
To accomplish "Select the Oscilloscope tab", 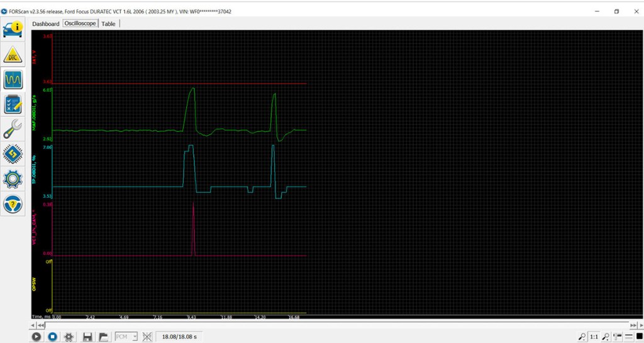I will pos(80,24).
